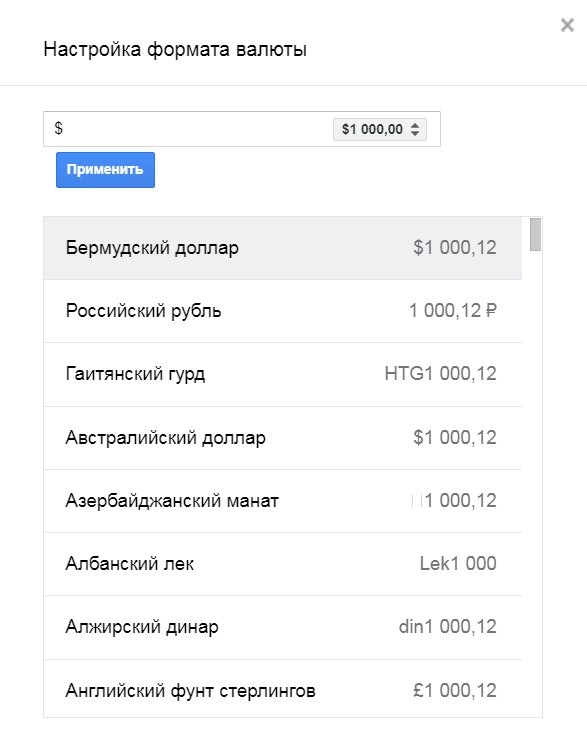Pick Австралийский доллар in the list
587x745 pixels.
(x=283, y=438)
